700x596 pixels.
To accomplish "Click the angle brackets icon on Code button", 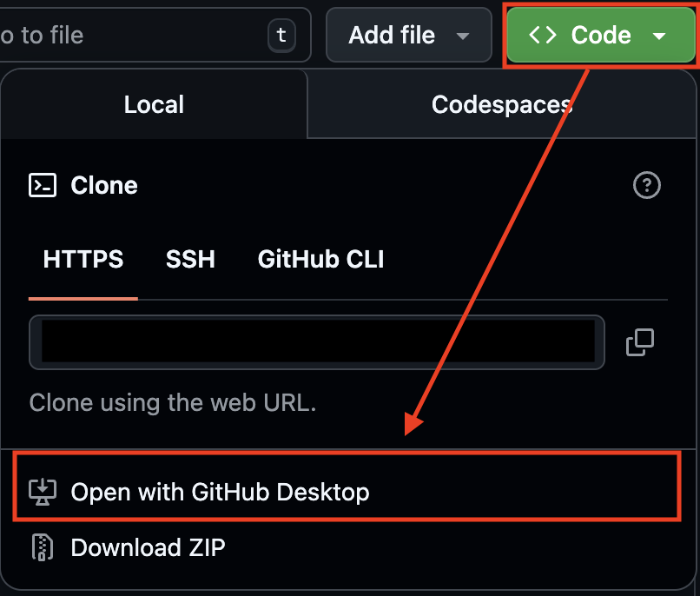I will pyautogui.click(x=543, y=36).
